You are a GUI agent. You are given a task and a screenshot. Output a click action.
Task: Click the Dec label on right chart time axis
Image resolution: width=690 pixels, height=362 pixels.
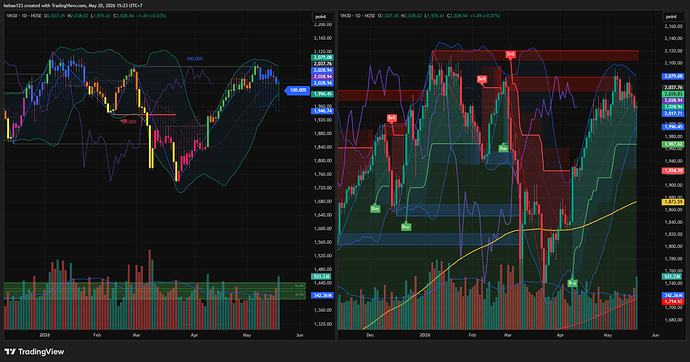pyautogui.click(x=370, y=335)
